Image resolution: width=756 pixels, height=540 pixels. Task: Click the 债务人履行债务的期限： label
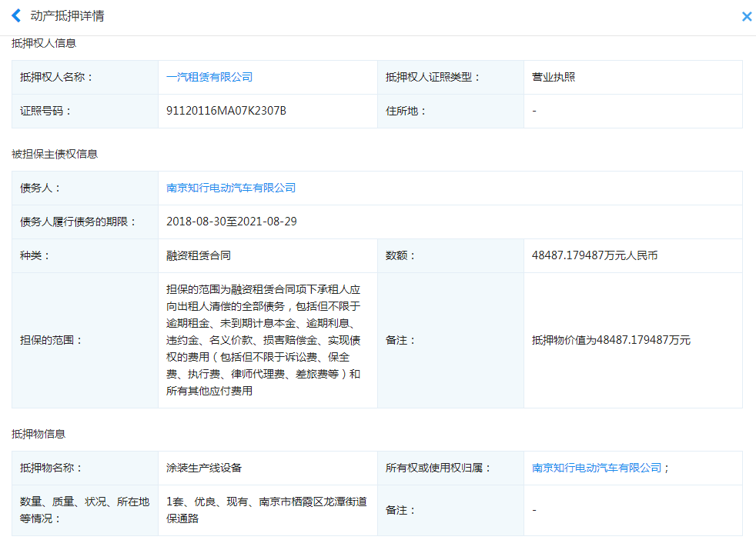pyautogui.click(x=78, y=222)
